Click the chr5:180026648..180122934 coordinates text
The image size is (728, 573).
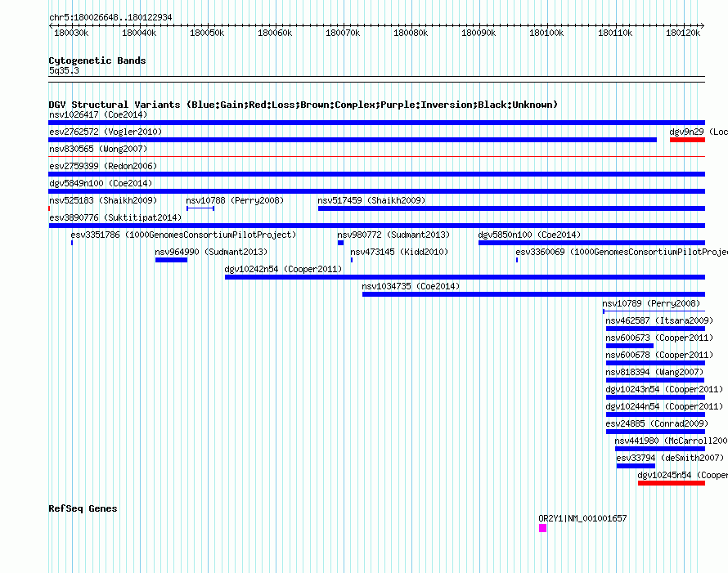pos(110,17)
